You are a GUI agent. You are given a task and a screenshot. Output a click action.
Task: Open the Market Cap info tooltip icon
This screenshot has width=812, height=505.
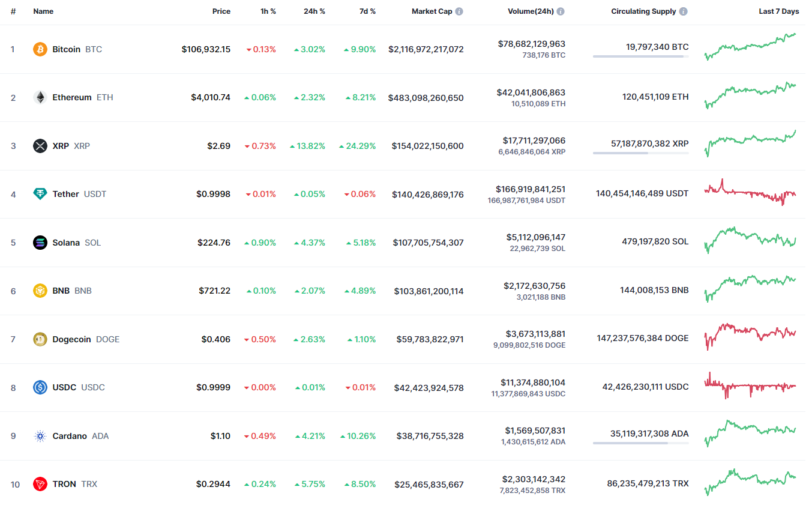tap(459, 11)
